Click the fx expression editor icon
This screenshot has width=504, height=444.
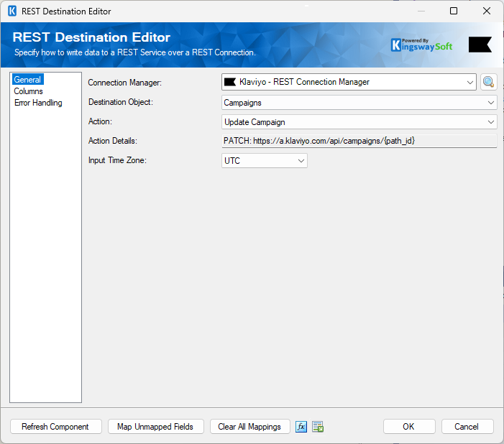[x=301, y=427]
